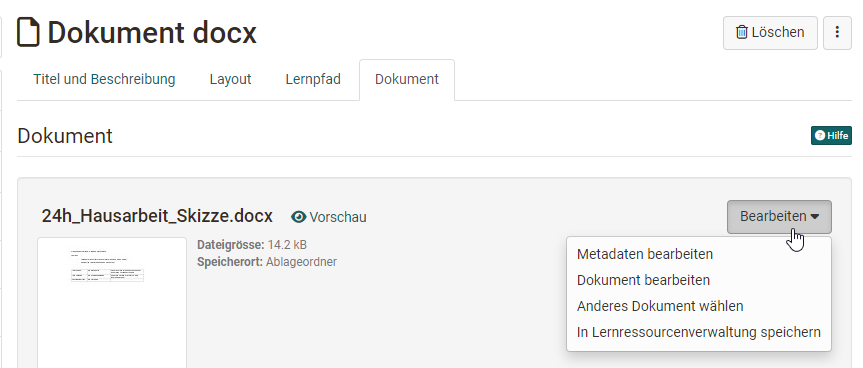Click the Löschen button

[x=770, y=32]
